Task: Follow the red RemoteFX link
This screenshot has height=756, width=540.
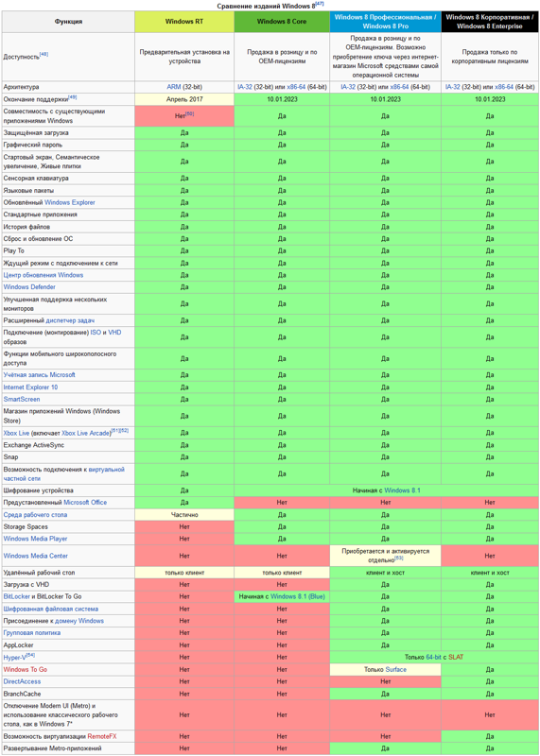Action: pos(102,737)
